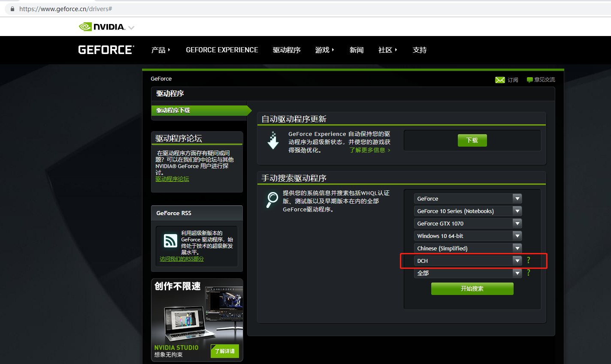
Task: Open the 驱动程序论坛 forum link
Action: click(172, 178)
